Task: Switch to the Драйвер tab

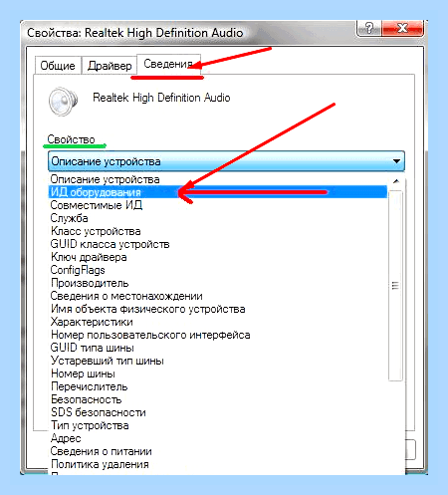Action: pyautogui.click(x=110, y=66)
